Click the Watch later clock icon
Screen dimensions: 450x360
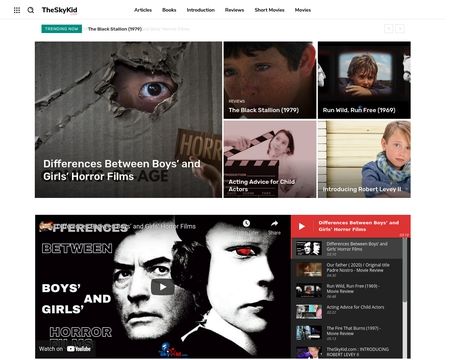pos(246,223)
